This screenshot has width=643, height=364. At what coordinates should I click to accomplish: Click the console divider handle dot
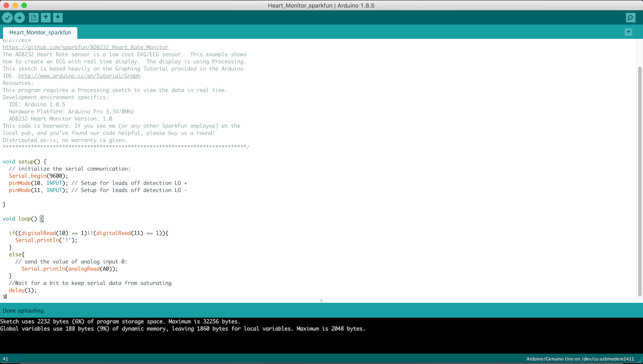point(321,301)
